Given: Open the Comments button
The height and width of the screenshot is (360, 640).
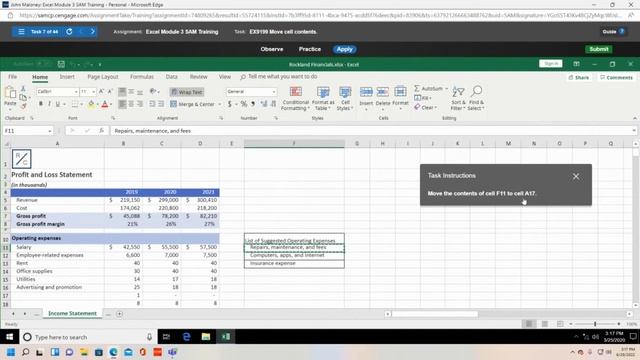Looking at the screenshot, I should click(616, 78).
